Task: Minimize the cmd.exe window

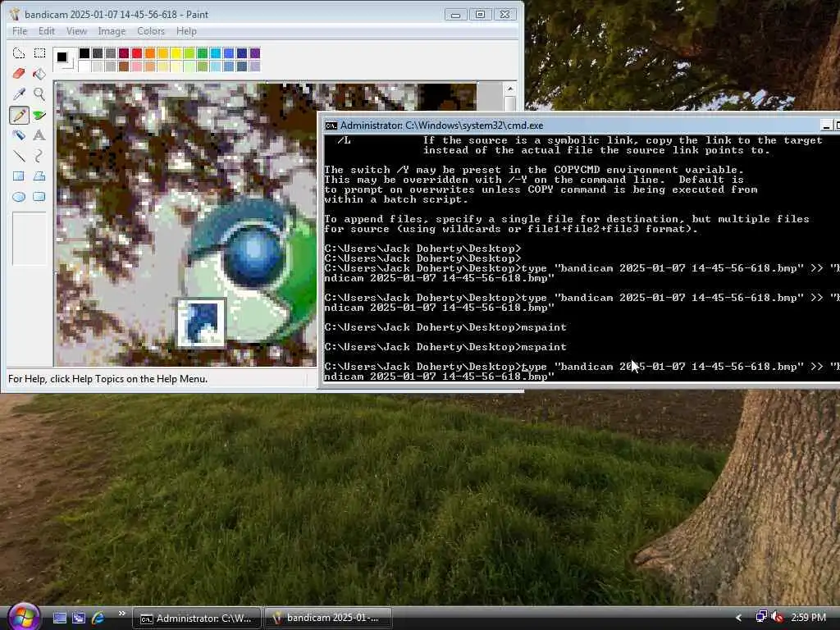Action: [827, 126]
